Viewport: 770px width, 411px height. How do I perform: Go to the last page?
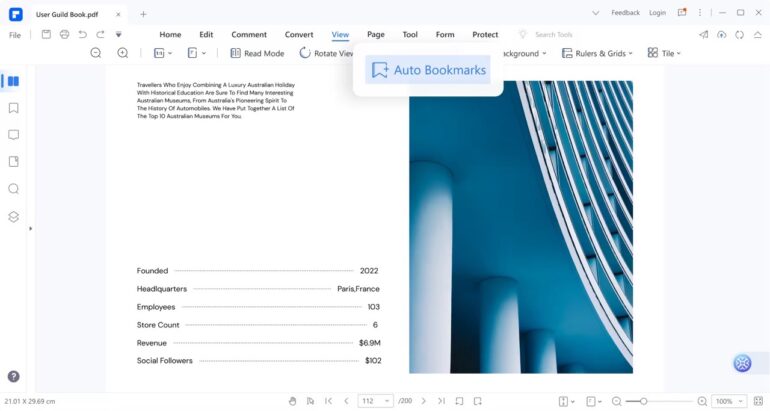[441, 401]
